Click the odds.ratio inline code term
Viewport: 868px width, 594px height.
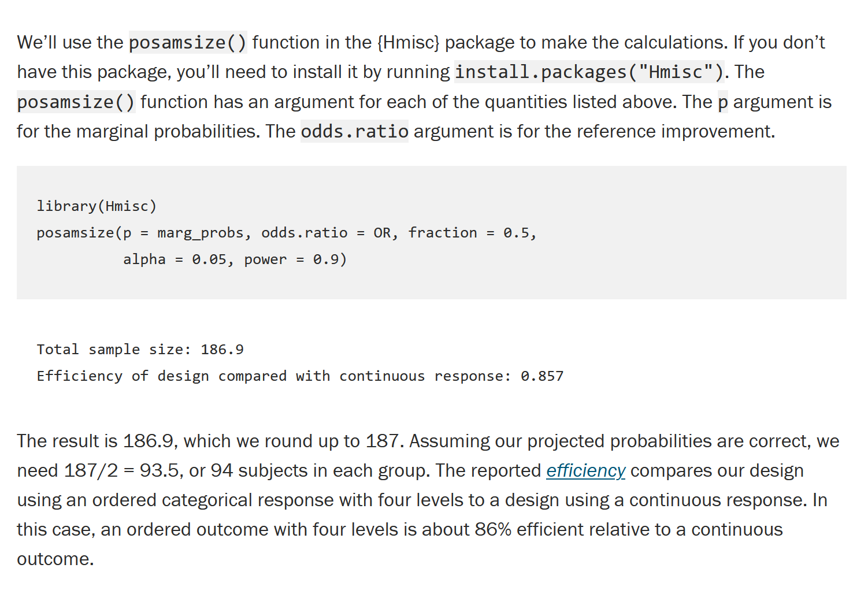pyautogui.click(x=354, y=132)
